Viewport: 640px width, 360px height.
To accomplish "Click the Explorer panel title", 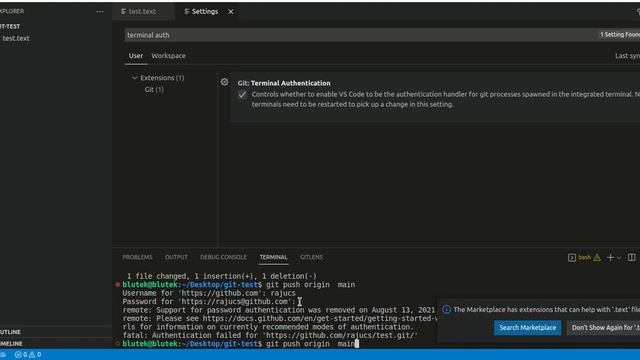I will click(x=12, y=11).
